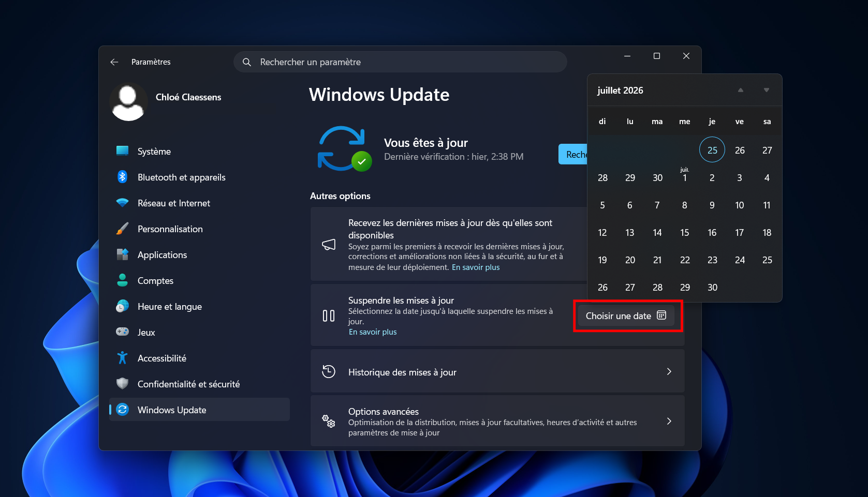Click the search magnifier icon
The image size is (868, 497).
(x=247, y=62)
